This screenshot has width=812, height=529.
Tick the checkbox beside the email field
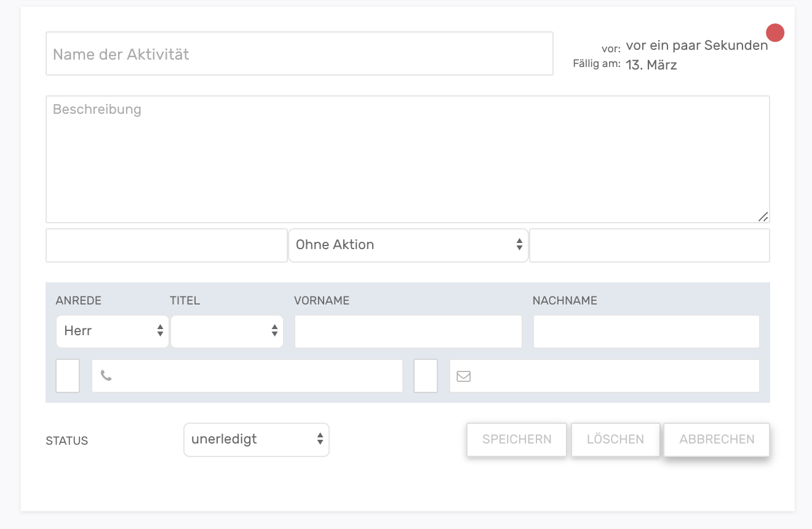426,376
